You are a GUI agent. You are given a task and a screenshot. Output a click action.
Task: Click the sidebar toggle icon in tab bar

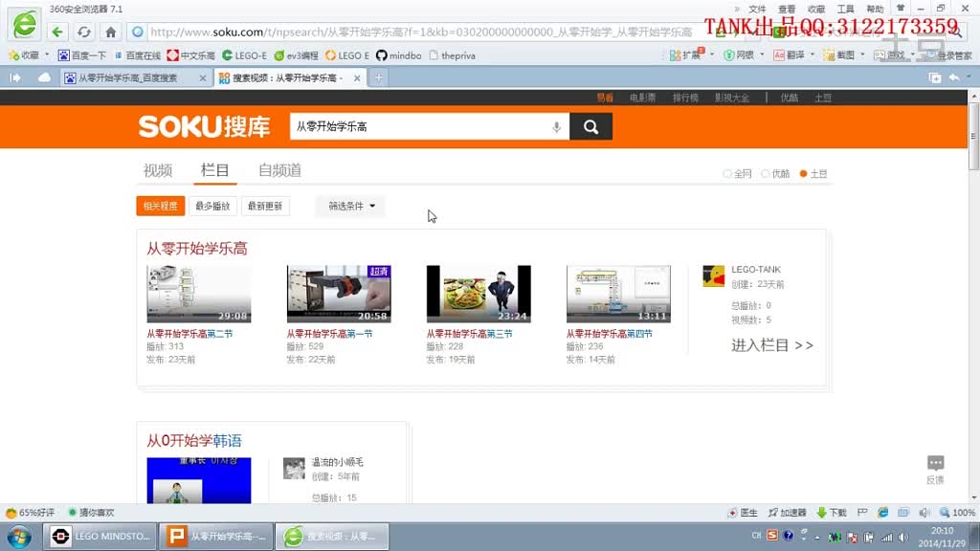point(15,78)
